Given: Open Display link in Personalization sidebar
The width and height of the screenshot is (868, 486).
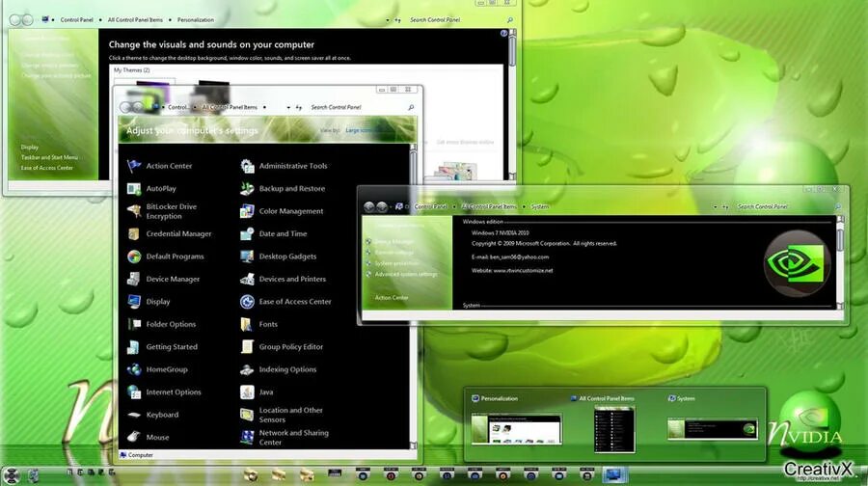Looking at the screenshot, I should click(30, 148).
